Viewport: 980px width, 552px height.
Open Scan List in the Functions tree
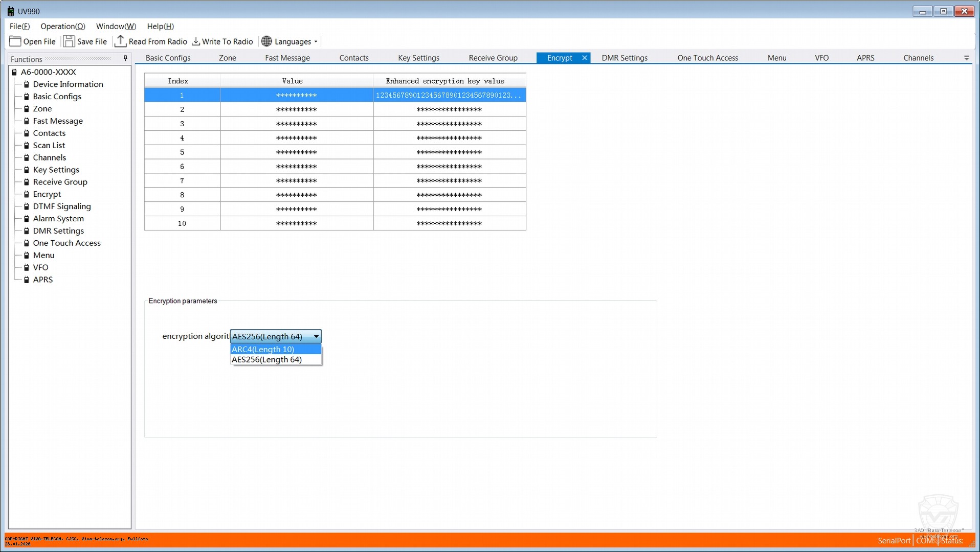pyautogui.click(x=49, y=145)
